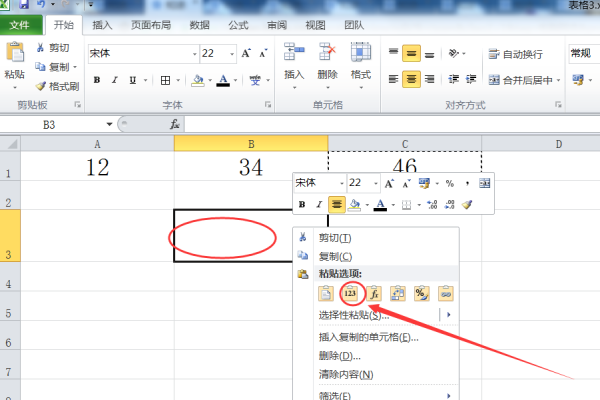
Task: Switch to the Formulas (公式) tab
Action: point(238,25)
